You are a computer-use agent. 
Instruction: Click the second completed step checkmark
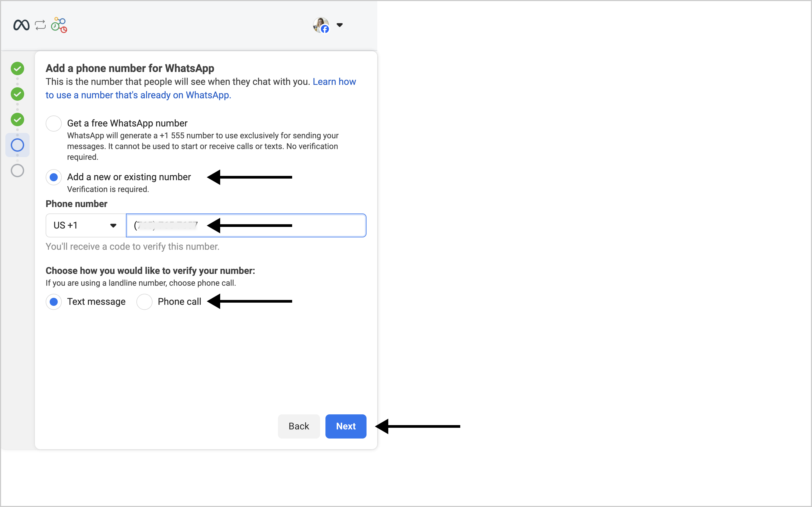click(17, 94)
